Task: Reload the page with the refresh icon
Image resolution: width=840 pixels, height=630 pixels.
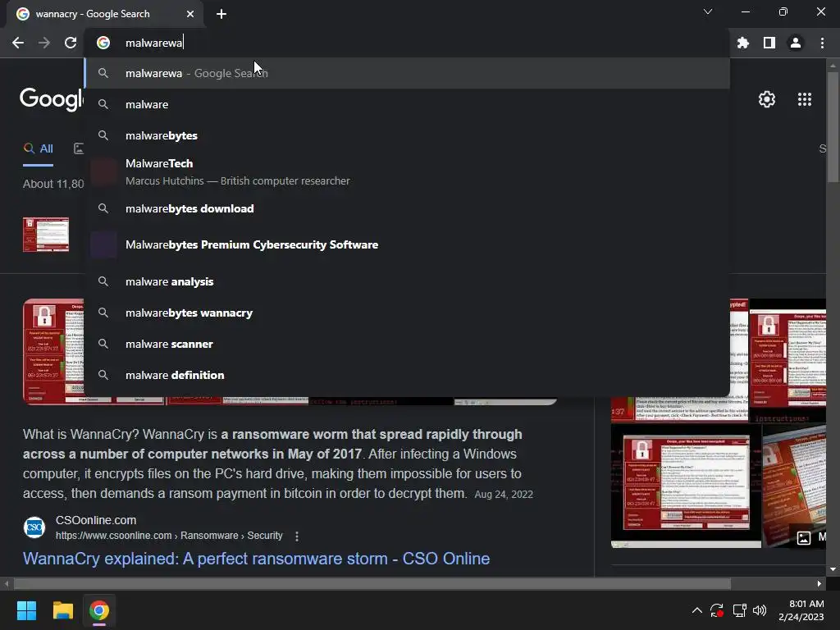Action: coord(71,43)
